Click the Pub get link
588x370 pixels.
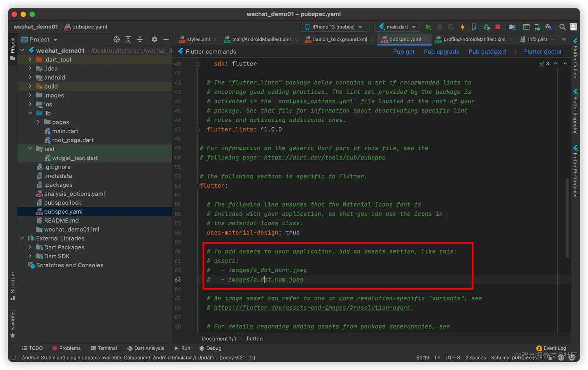[404, 51]
